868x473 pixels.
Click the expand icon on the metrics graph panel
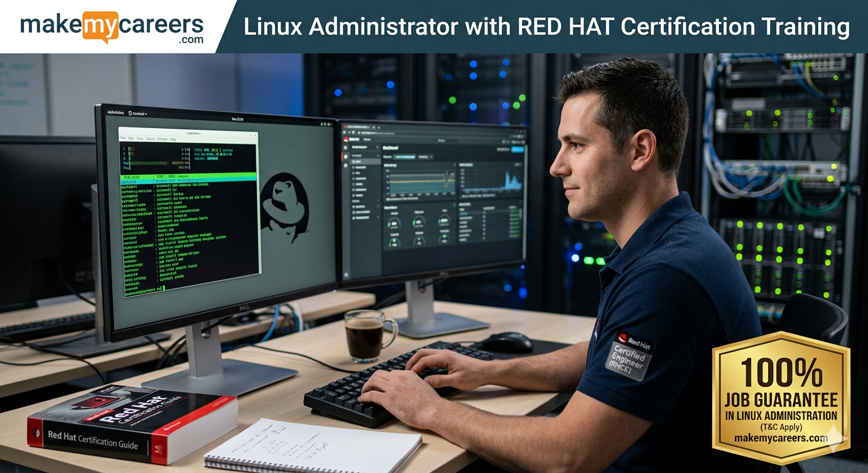coord(455,164)
